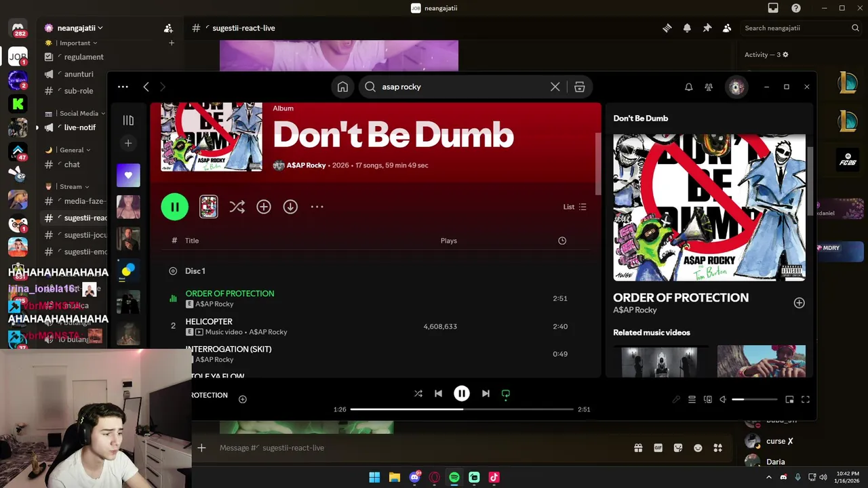Enter full screen player mode

(806, 400)
